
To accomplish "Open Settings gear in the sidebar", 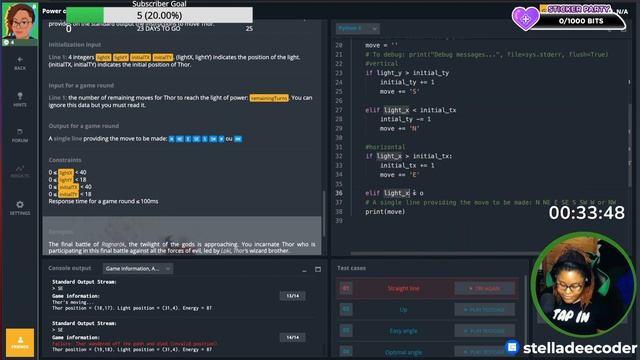I will tap(20, 207).
